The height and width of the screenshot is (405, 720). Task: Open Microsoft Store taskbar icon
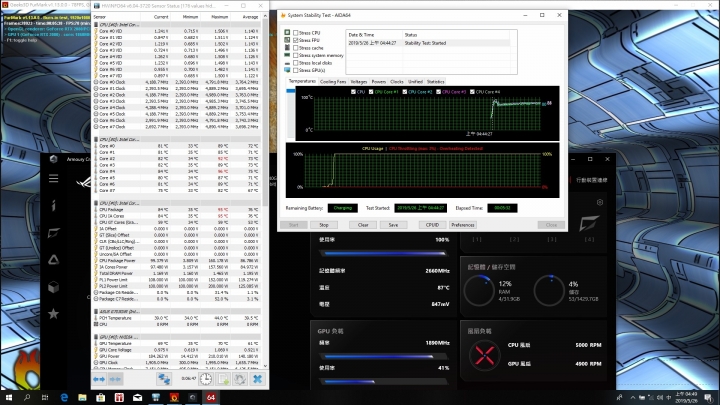(101, 398)
